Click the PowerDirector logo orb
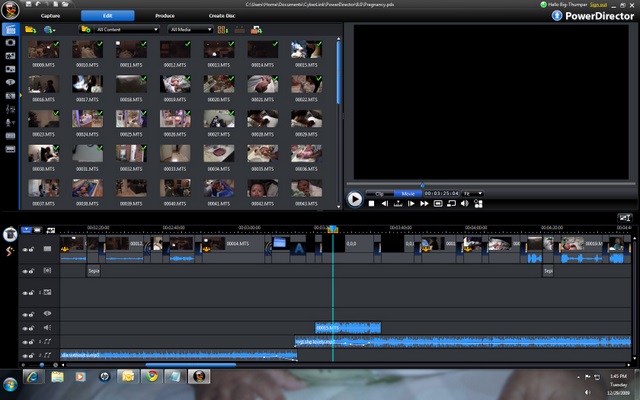The image size is (640, 400). point(10,10)
